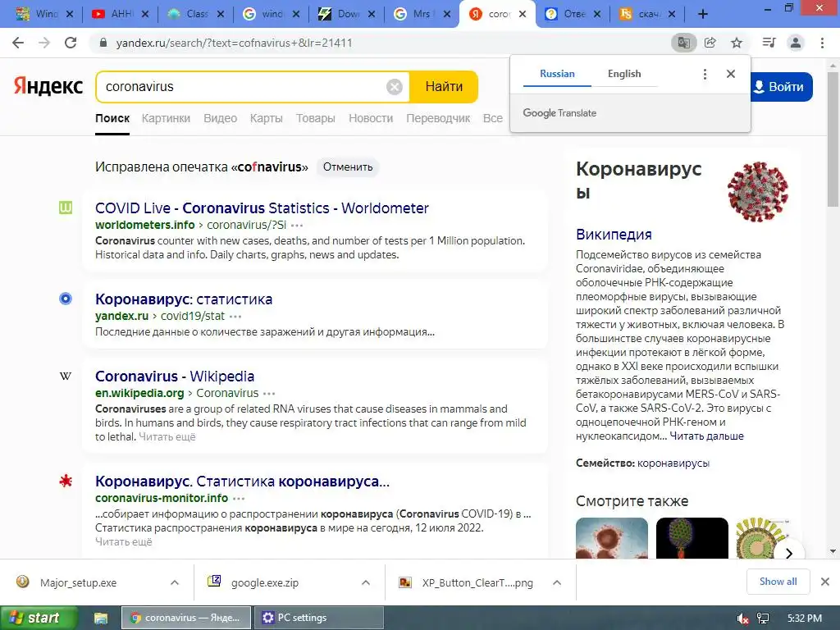Click the page vertical scrollbar thumb
840x630 pixels.
point(833,139)
